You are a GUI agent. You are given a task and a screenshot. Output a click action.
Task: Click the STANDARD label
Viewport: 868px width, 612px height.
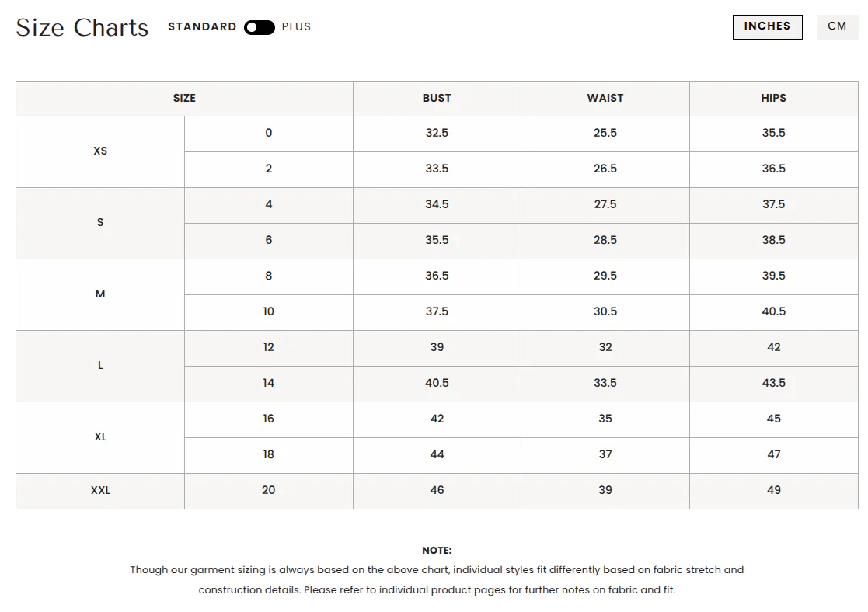(x=202, y=26)
